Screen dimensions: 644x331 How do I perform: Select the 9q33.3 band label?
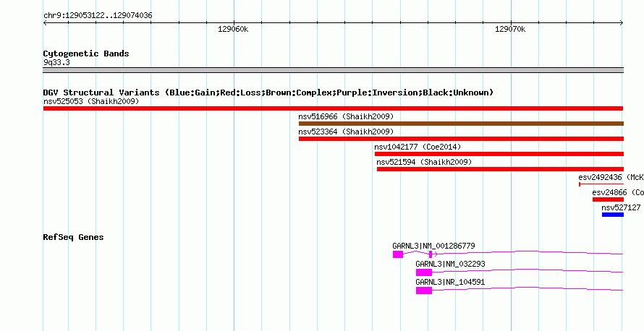(x=56, y=62)
